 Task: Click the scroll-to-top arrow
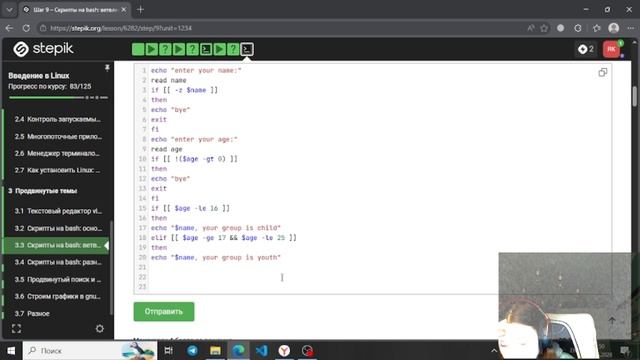[x=612, y=320]
